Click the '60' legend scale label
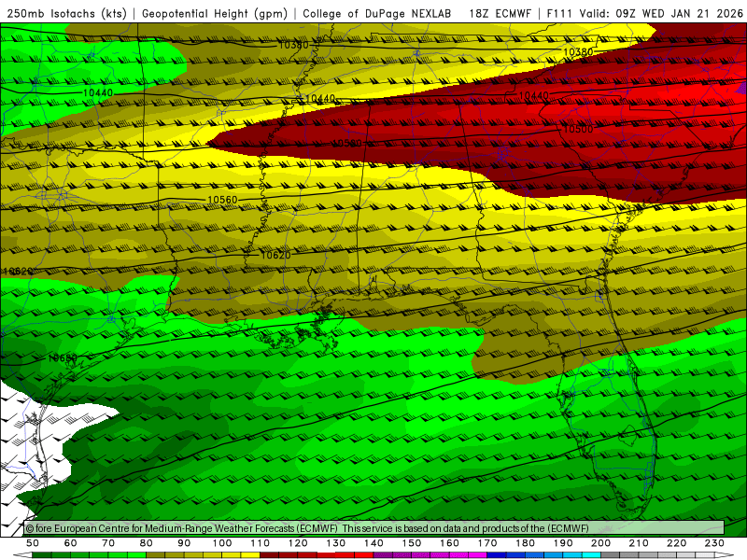 (x=71, y=543)
